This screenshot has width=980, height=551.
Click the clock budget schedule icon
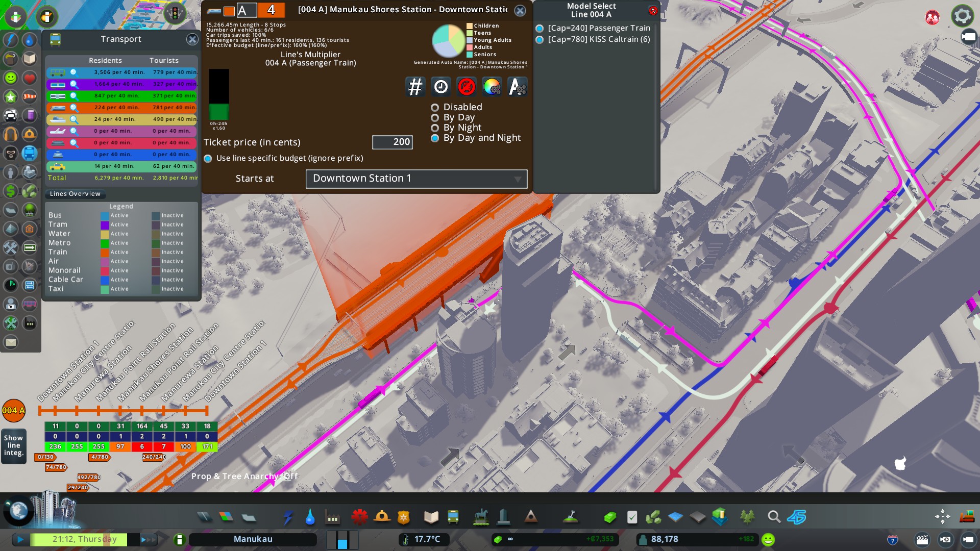[440, 87]
